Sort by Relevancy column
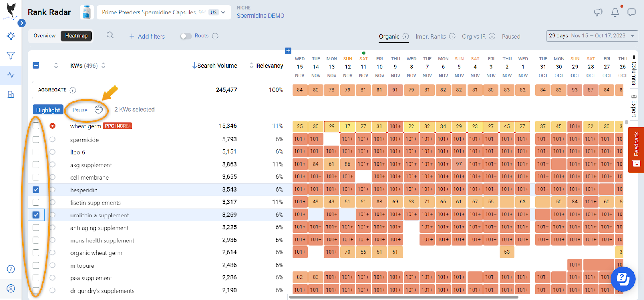Screen dimensions: 644x300 click(266, 66)
